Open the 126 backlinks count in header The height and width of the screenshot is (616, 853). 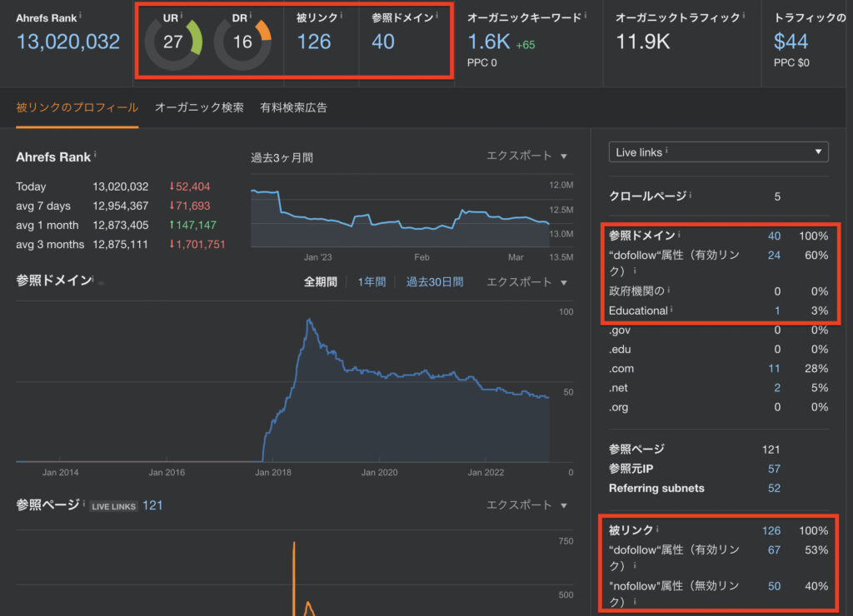(x=313, y=42)
